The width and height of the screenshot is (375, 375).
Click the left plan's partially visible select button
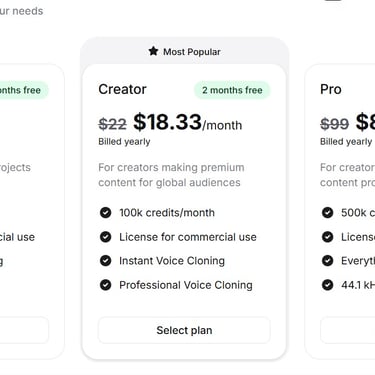(24, 330)
